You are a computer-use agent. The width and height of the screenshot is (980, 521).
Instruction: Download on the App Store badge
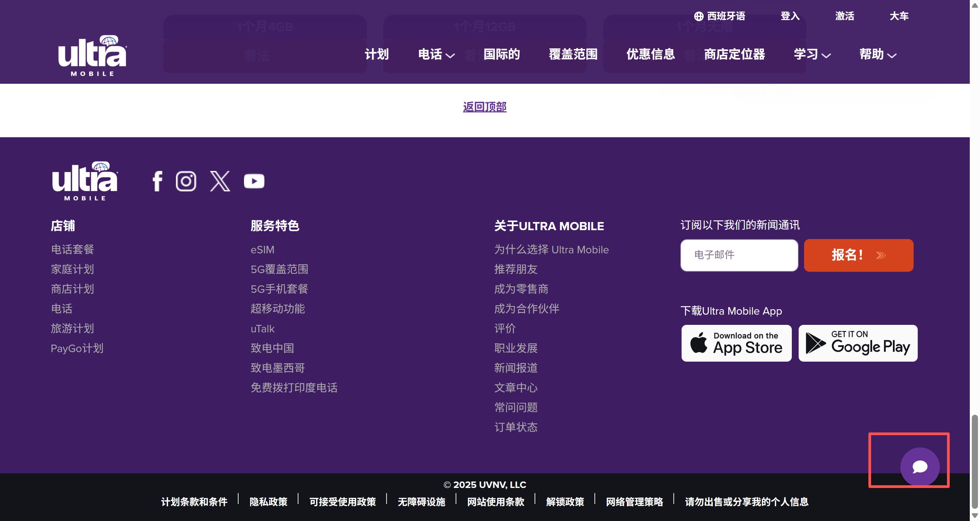(736, 343)
